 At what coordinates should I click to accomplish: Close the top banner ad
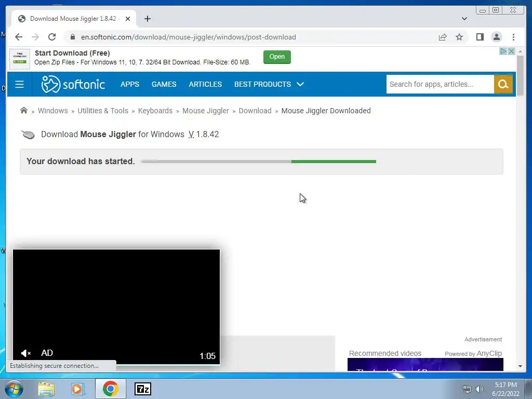tap(511, 51)
